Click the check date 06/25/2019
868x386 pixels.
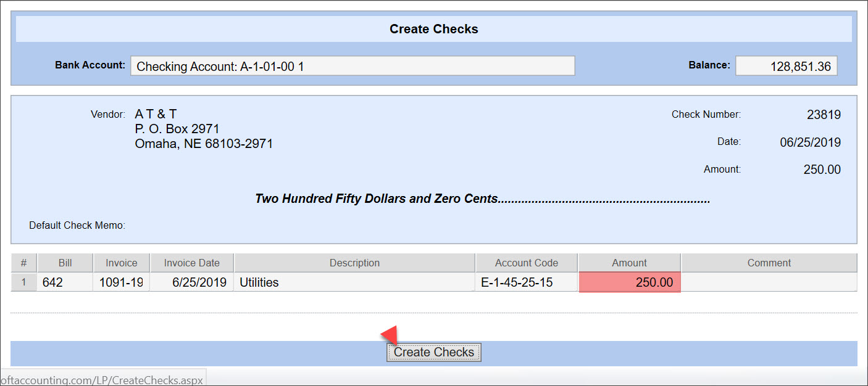(x=810, y=142)
